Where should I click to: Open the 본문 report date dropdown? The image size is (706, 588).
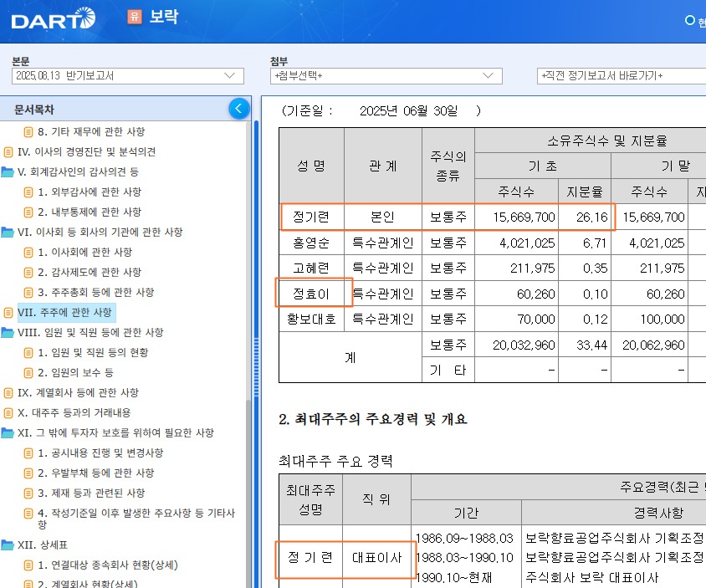tap(127, 76)
